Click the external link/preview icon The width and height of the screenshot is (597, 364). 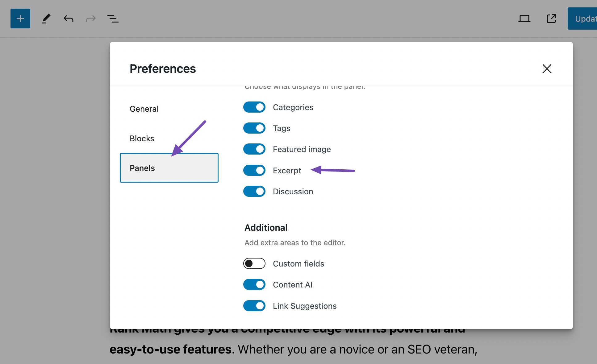pos(551,18)
